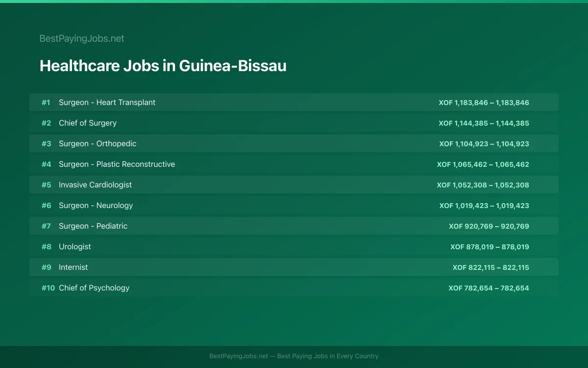
Task: Select the Surgeon - Orthopedic job title
Action: coord(98,144)
